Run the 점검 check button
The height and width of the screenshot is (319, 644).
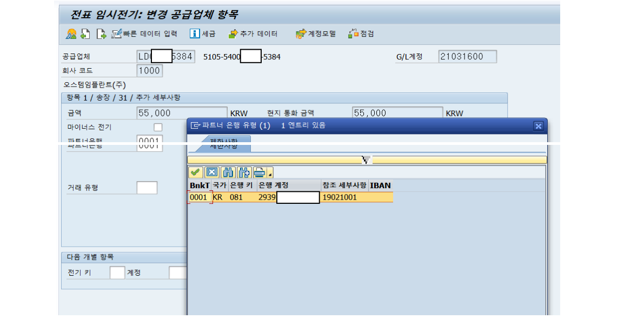click(x=361, y=34)
